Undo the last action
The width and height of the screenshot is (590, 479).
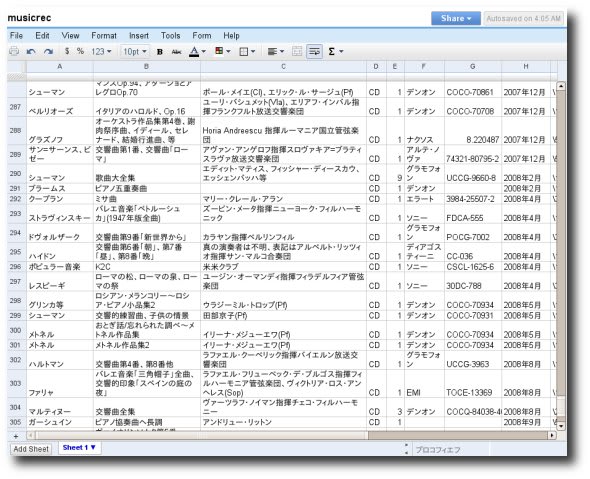(x=31, y=51)
